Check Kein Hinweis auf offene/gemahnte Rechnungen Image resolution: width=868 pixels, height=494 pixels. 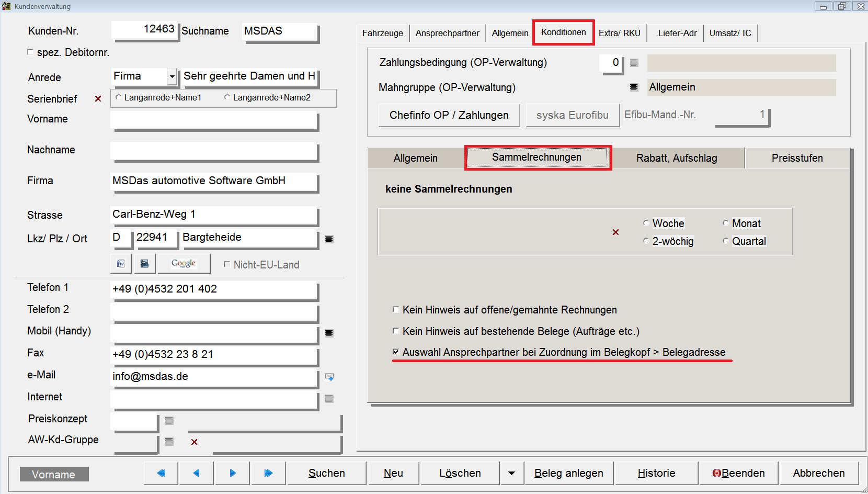pyautogui.click(x=396, y=309)
